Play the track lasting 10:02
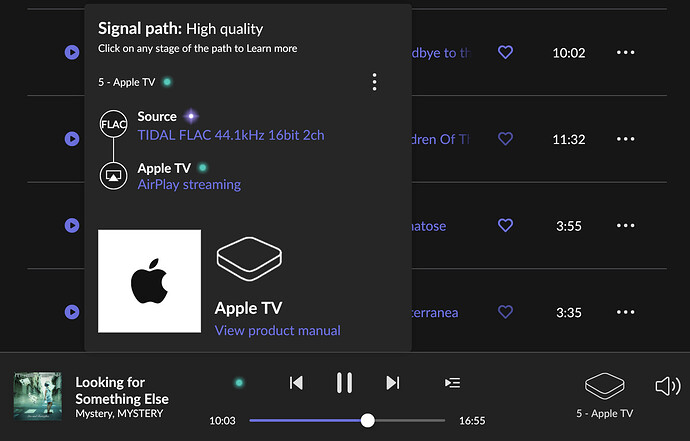690x441 pixels. coord(72,52)
